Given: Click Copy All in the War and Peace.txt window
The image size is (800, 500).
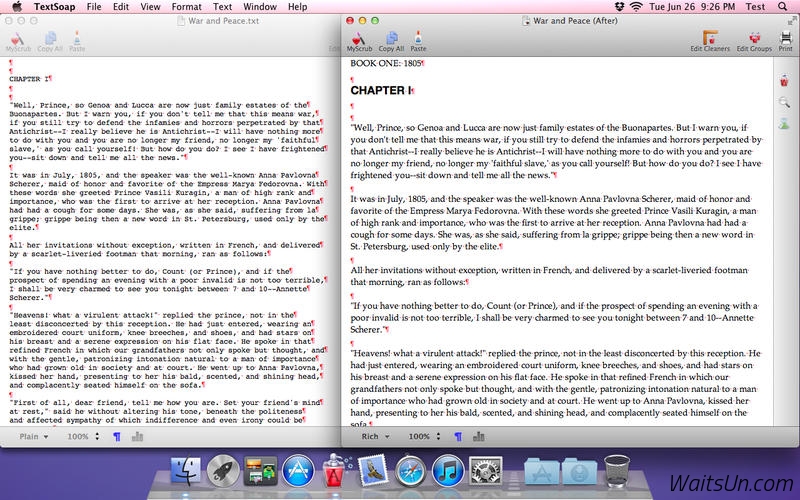Looking at the screenshot, I should (x=50, y=41).
